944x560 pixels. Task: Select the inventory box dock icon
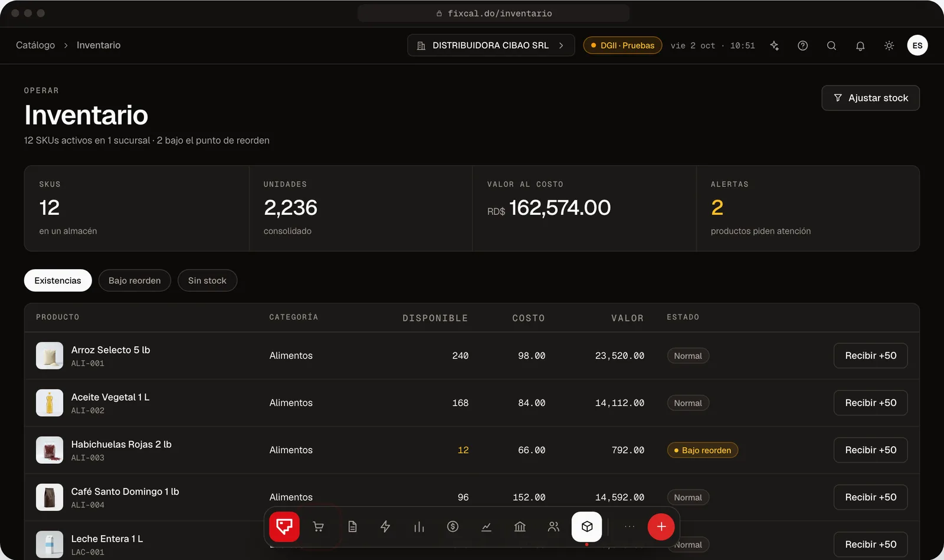tap(587, 526)
